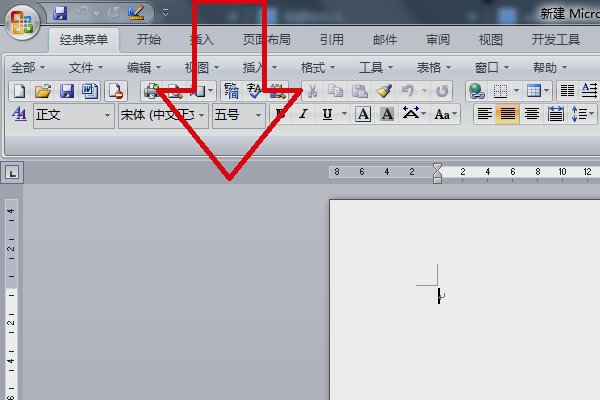Click Undo in the quick access toolbar
600x400 pixels.
(x=82, y=13)
